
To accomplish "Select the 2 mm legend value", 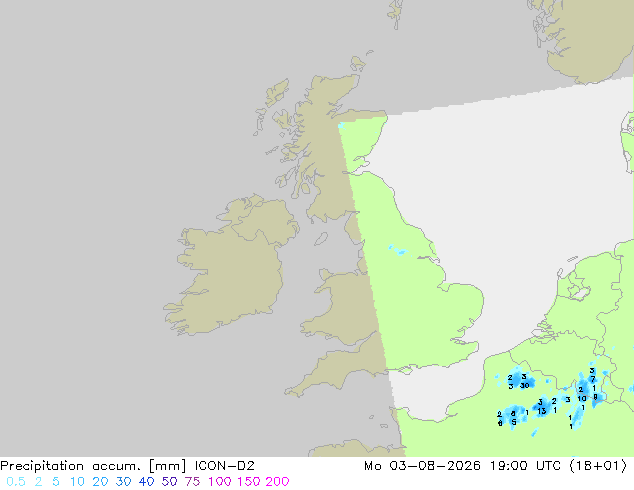I will [38, 482].
